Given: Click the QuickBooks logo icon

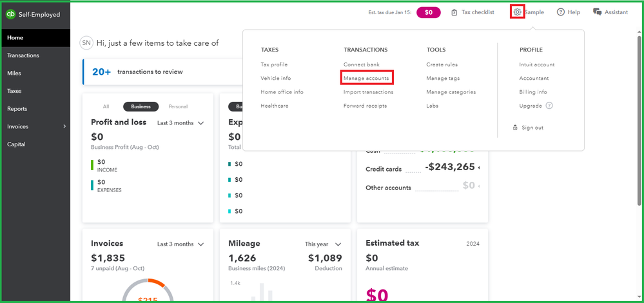Looking at the screenshot, I should tap(12, 14).
